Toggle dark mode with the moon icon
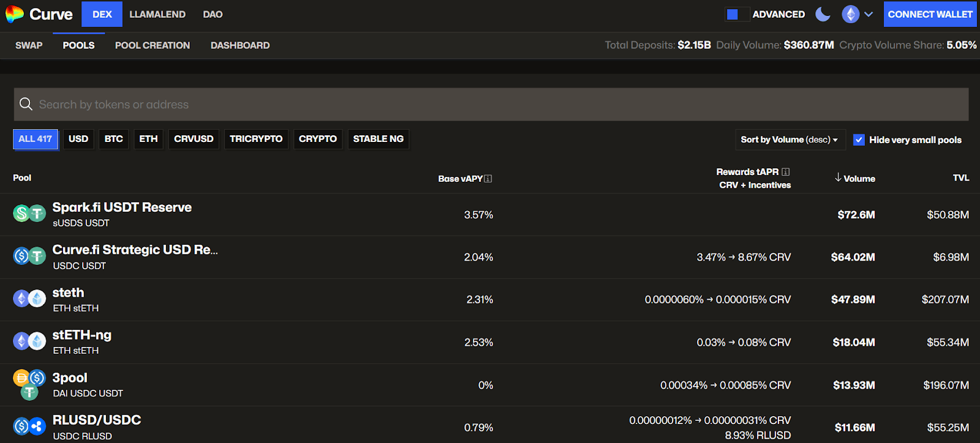This screenshot has width=980, height=443. pyautogui.click(x=823, y=14)
